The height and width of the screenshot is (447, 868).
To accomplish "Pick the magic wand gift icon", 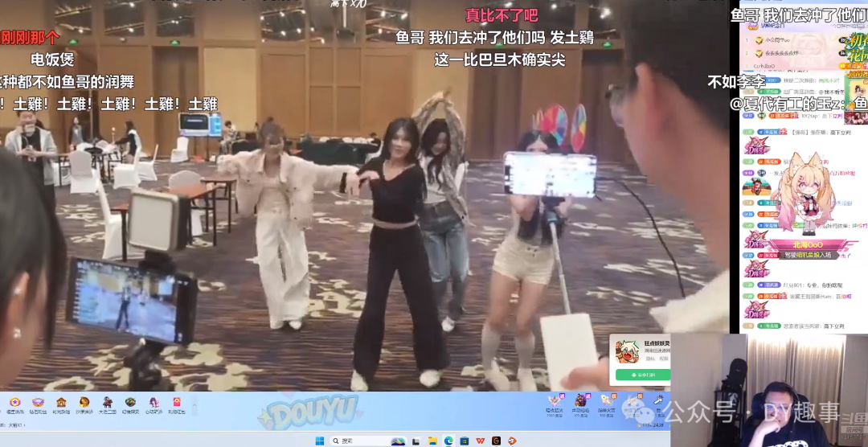I will point(658,400).
